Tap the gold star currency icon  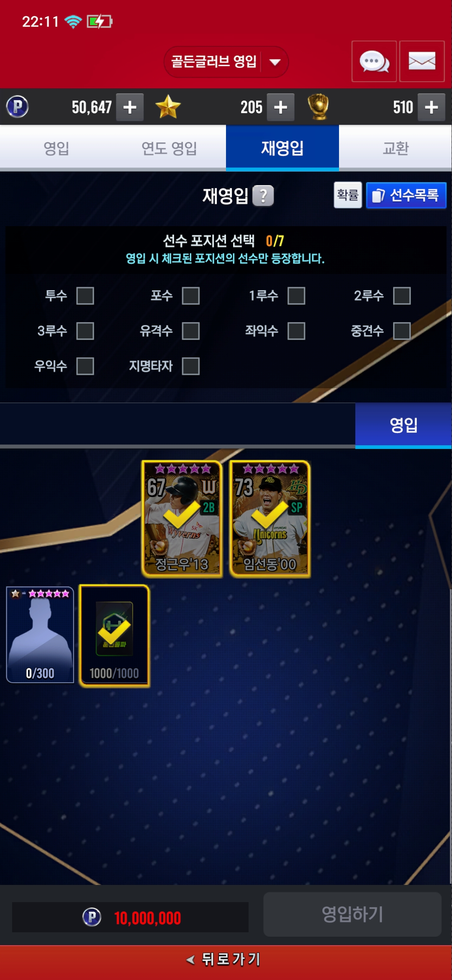[168, 107]
